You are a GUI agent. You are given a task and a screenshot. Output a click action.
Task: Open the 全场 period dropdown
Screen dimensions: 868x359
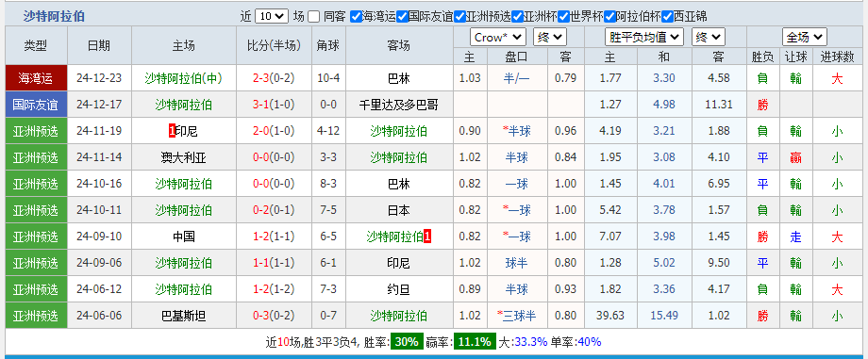pyautogui.click(x=805, y=38)
